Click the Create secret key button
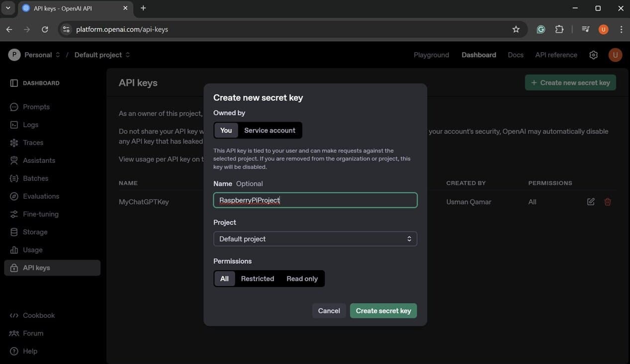This screenshot has height=364, width=630. (x=383, y=310)
